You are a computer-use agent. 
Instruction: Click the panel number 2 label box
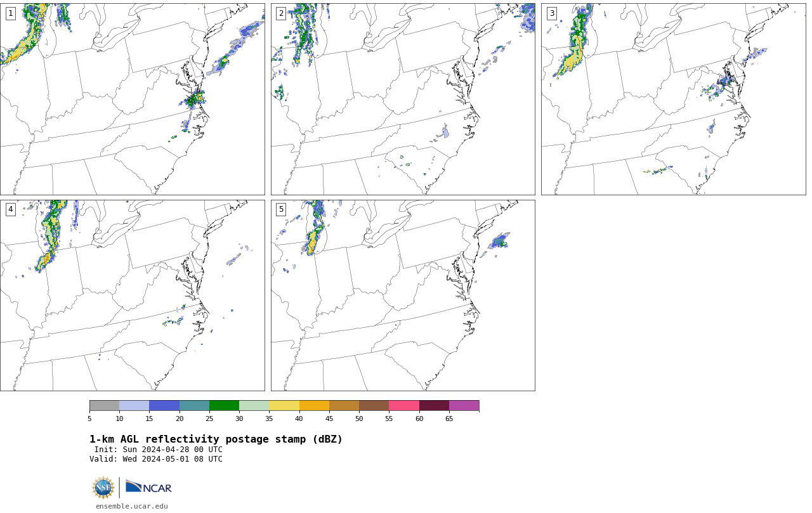click(281, 13)
